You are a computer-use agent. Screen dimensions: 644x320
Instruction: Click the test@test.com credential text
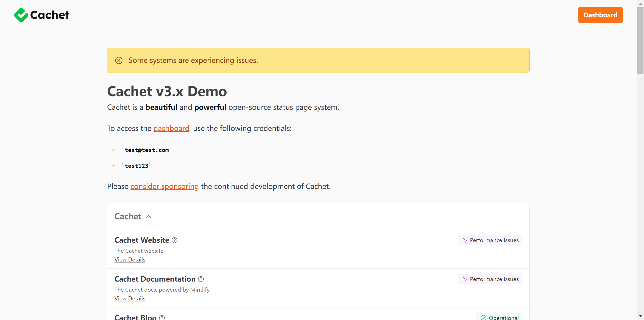146,150
